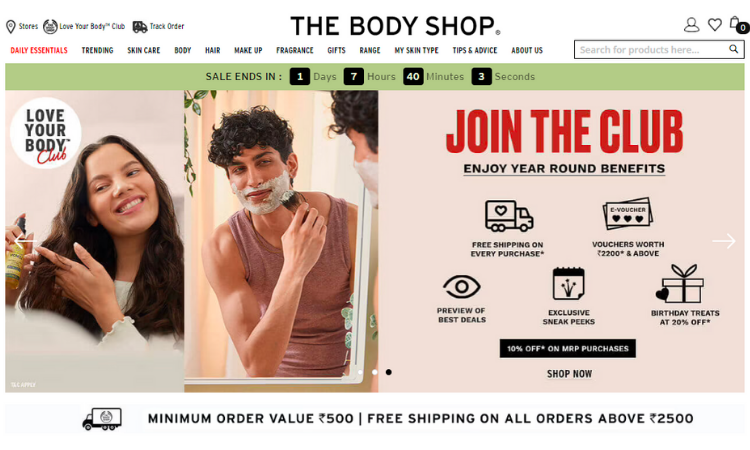Open the Tips & Advice menu item

pyautogui.click(x=475, y=50)
